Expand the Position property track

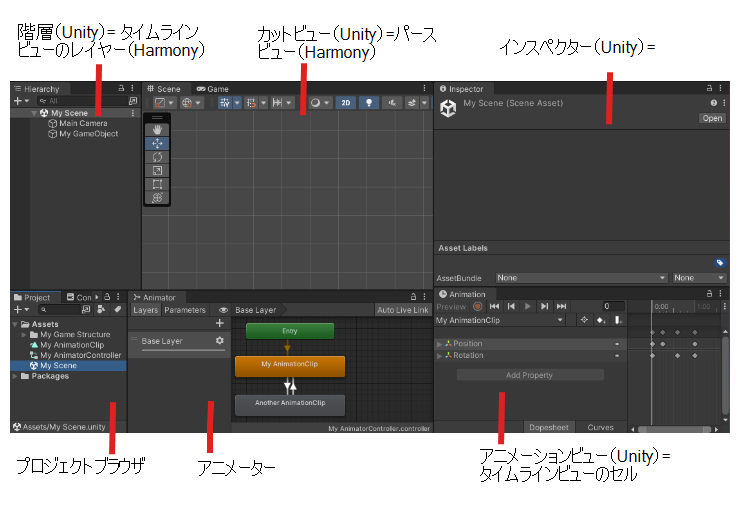click(x=440, y=344)
